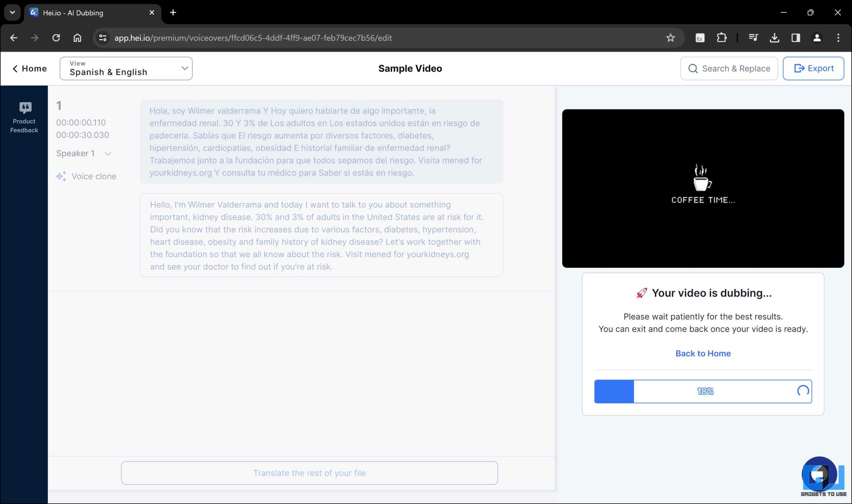Viewport: 852px width, 504px height.
Task: Click the media control playlist icon
Action: point(753,38)
